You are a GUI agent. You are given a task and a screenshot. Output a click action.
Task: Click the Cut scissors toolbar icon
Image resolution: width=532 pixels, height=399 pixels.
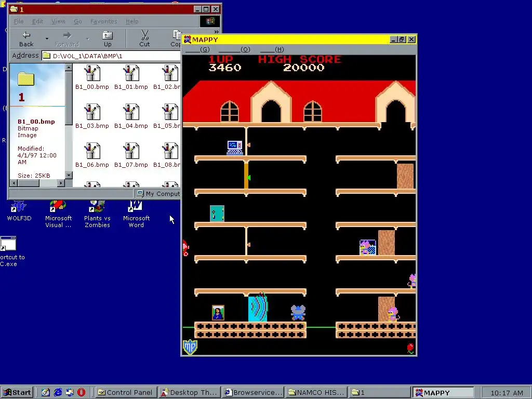pos(144,38)
